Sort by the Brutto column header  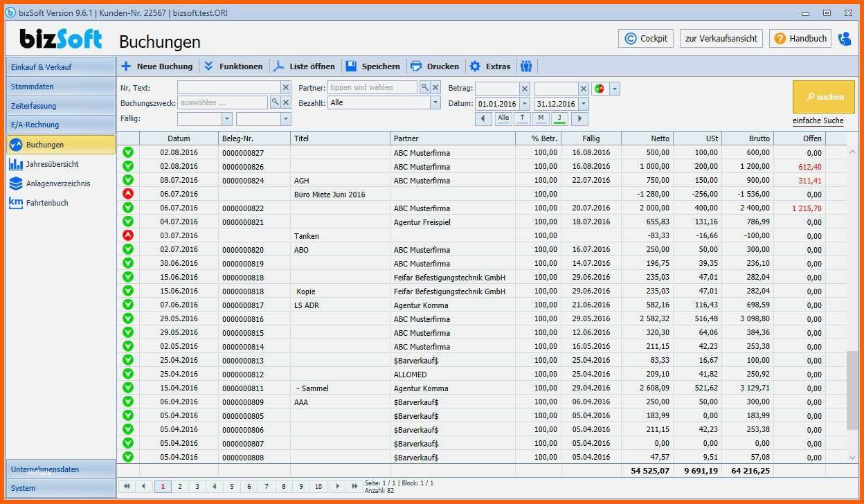[749, 138]
